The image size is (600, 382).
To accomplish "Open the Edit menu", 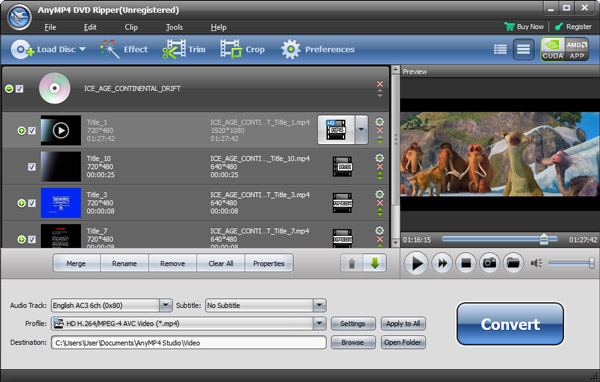I will tap(90, 27).
